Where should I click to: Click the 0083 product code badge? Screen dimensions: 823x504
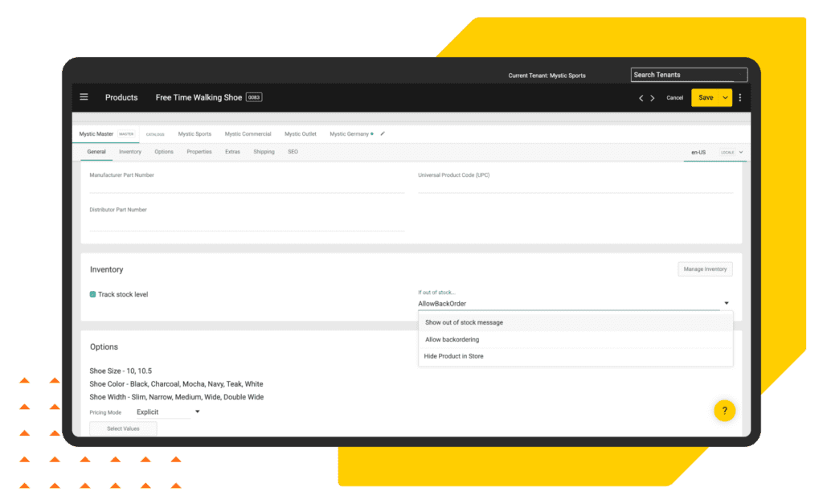click(x=254, y=97)
